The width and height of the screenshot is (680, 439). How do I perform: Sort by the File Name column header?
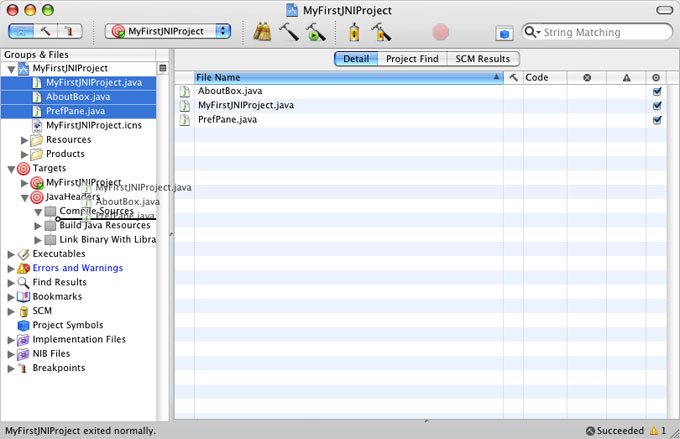[x=348, y=77]
